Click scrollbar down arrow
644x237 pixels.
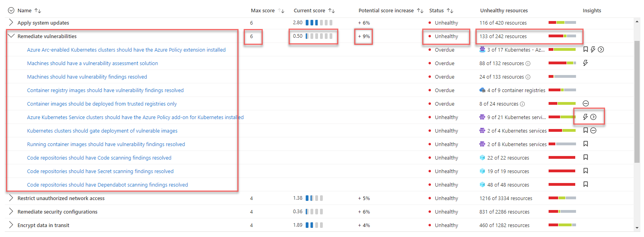[637, 228]
